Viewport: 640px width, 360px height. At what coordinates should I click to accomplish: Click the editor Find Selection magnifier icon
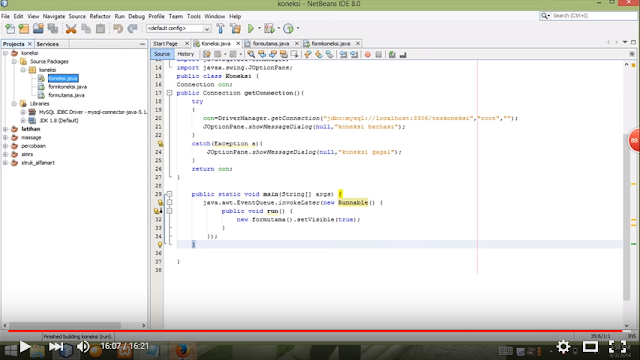point(251,54)
